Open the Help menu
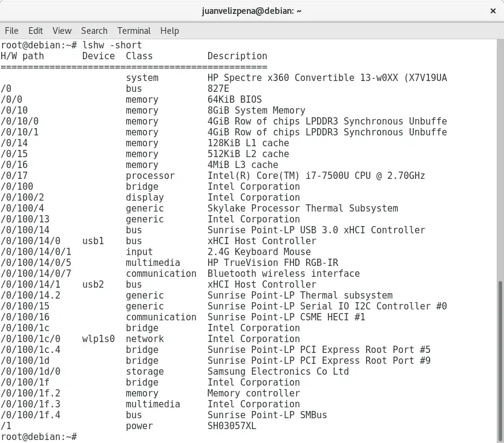This screenshot has height=443, width=504. click(x=169, y=31)
